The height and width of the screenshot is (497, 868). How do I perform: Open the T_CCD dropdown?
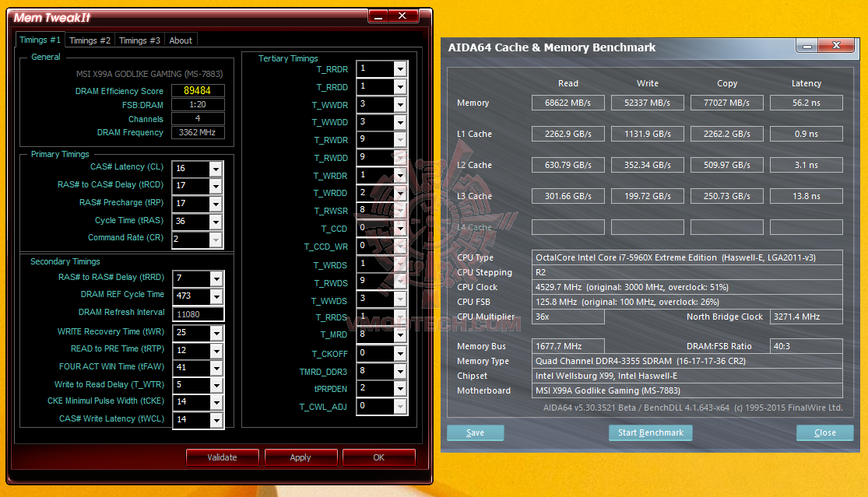(x=400, y=228)
